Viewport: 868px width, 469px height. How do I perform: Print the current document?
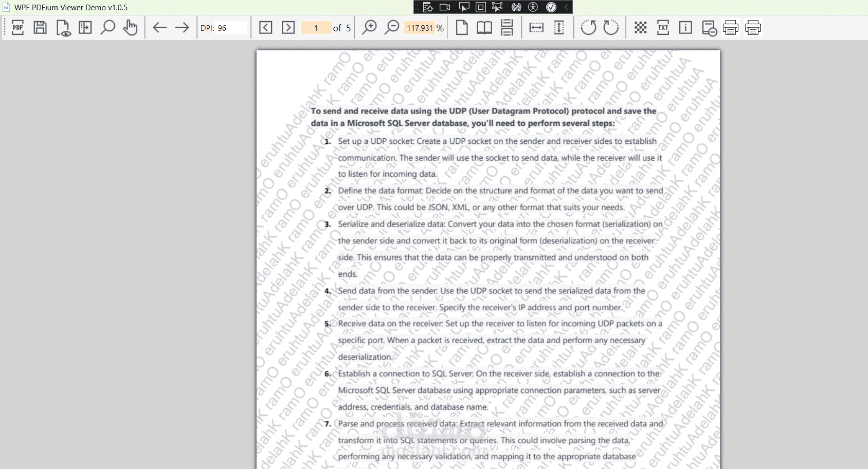click(731, 28)
